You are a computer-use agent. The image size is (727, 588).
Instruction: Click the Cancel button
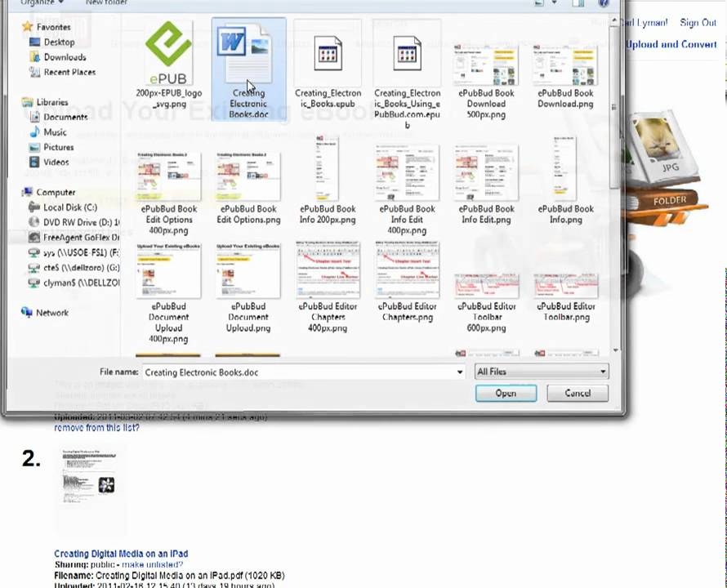pyautogui.click(x=578, y=394)
